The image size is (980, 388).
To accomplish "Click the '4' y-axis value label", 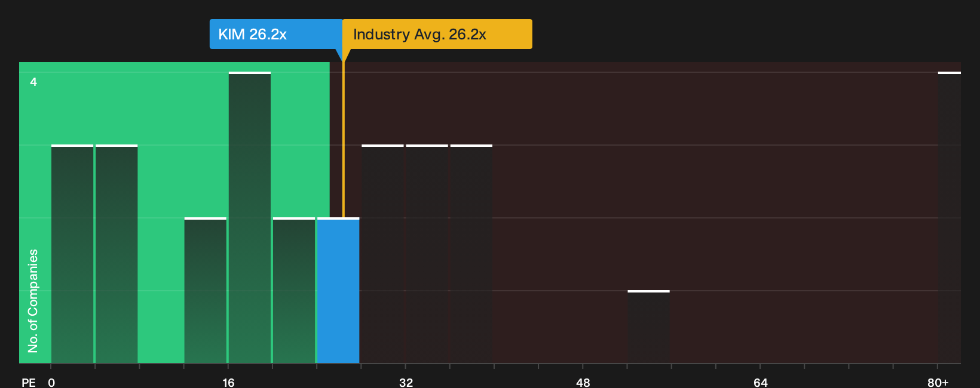I will tap(33, 82).
